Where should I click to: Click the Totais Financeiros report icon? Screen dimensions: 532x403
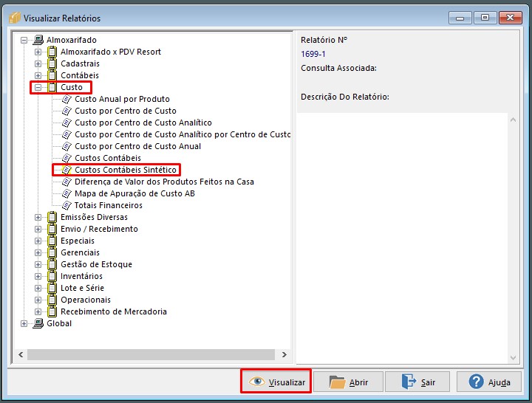pos(66,205)
